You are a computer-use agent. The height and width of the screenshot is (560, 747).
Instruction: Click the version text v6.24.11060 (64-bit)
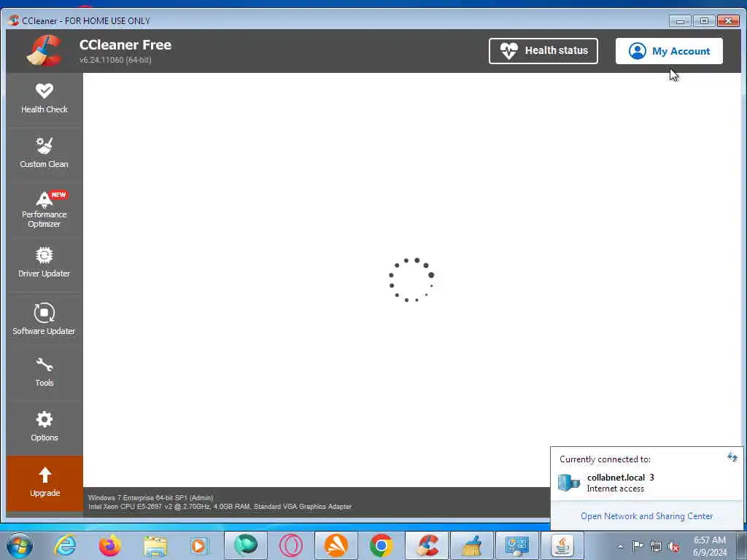(x=115, y=60)
